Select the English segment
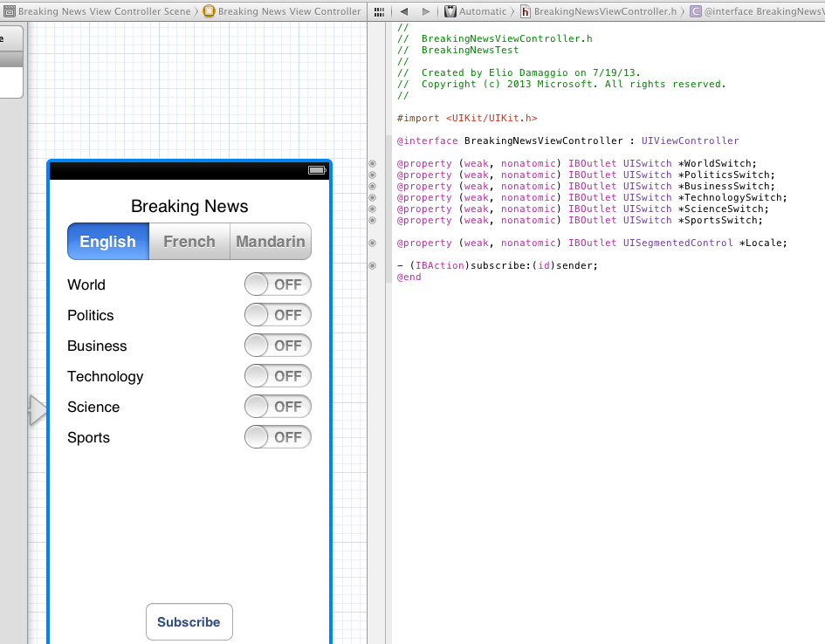This screenshot has height=644, width=825. pos(108,242)
